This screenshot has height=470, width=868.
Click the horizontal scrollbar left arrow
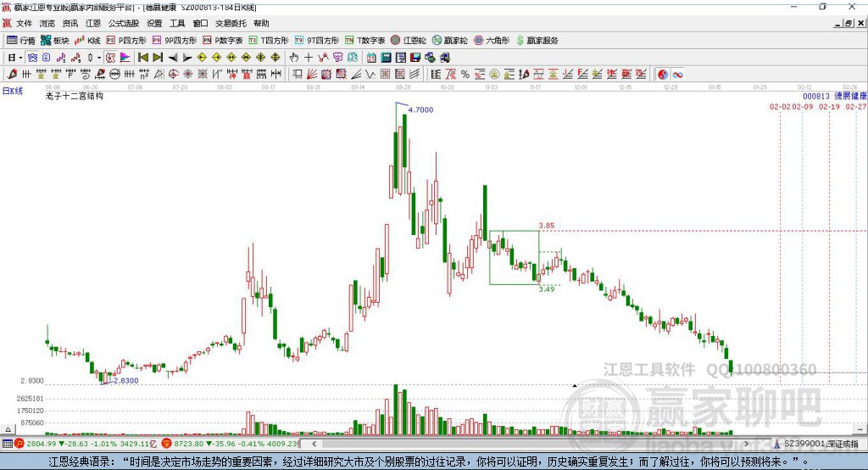click(314, 444)
